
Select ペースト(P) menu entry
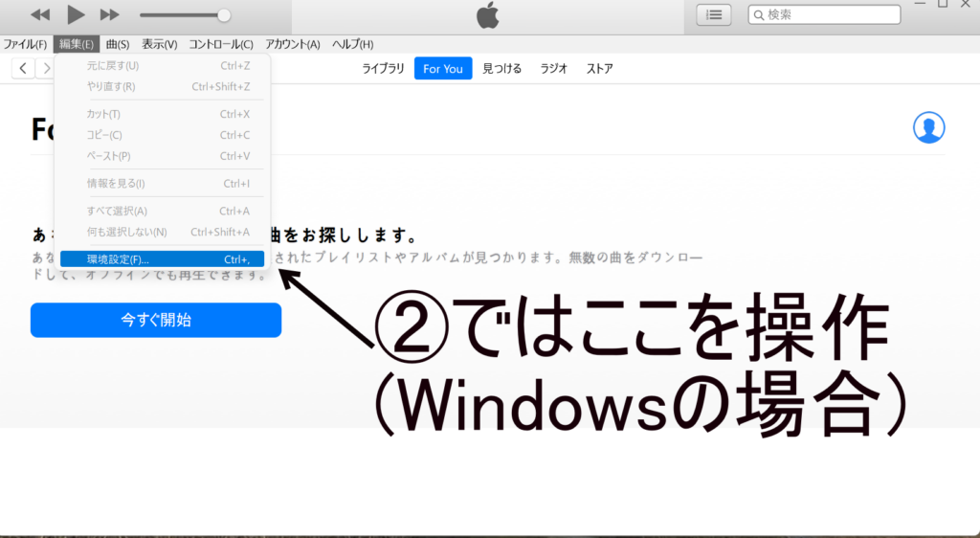click(163, 156)
